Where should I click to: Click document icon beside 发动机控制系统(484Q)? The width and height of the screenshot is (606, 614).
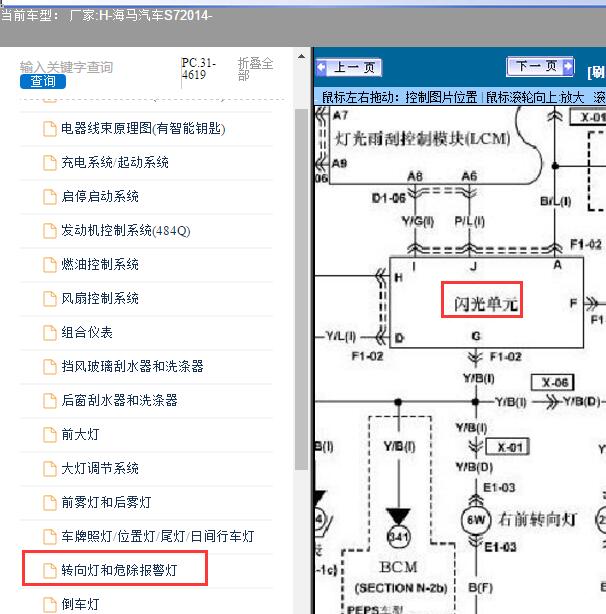coord(50,231)
